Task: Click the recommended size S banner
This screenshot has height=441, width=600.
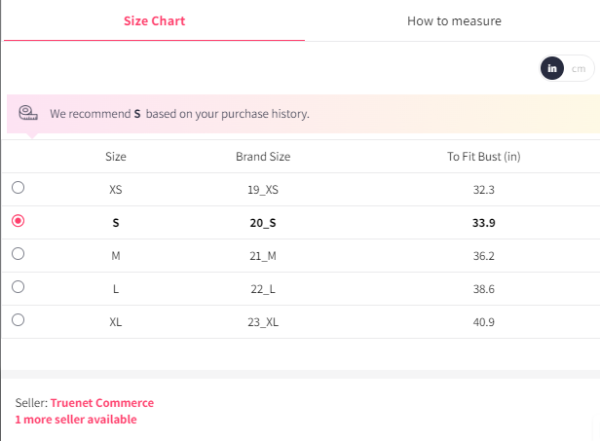Action: coord(303,114)
